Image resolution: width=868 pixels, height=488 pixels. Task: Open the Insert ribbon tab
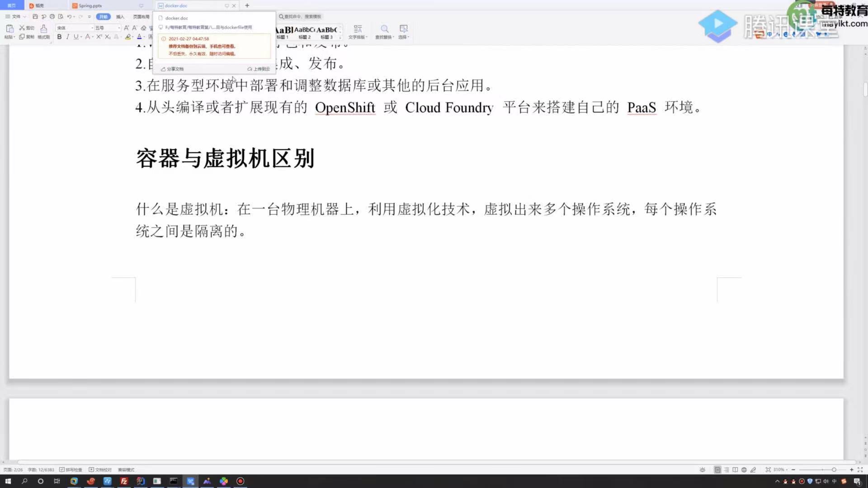[x=120, y=17]
